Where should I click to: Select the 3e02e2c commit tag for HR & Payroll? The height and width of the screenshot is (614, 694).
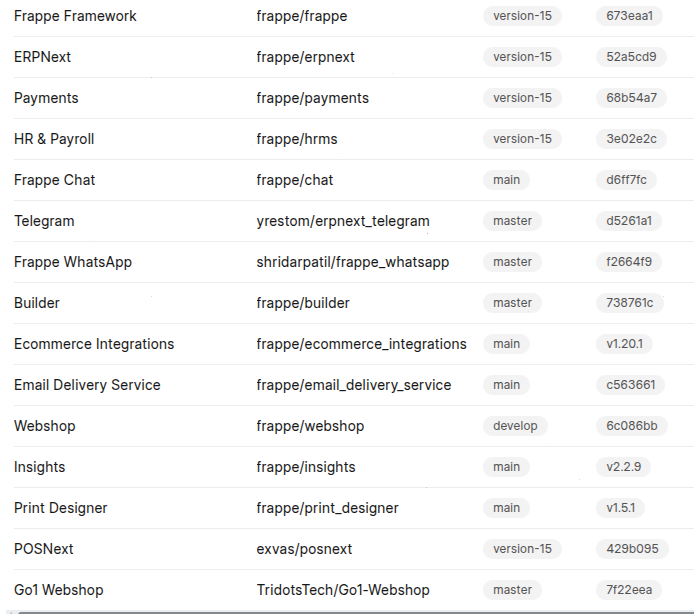click(631, 139)
